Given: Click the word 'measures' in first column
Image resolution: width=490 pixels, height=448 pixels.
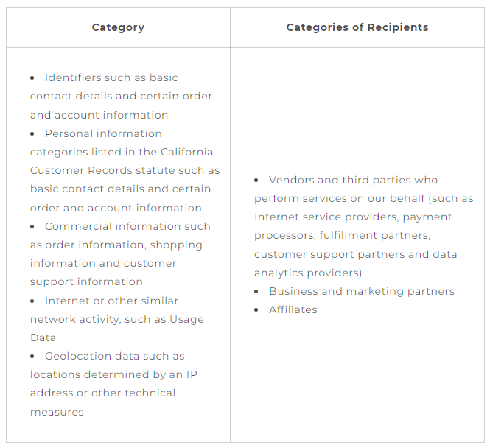Looking at the screenshot, I should pos(57,412).
